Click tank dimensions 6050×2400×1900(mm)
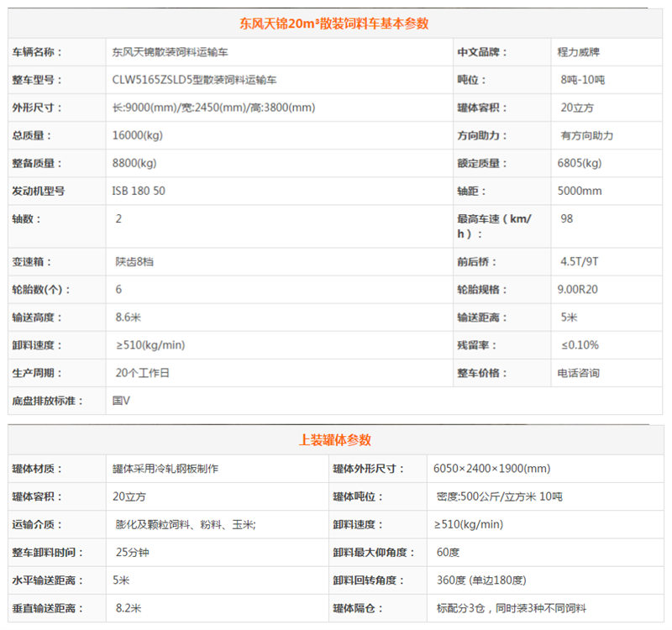 click(491, 469)
